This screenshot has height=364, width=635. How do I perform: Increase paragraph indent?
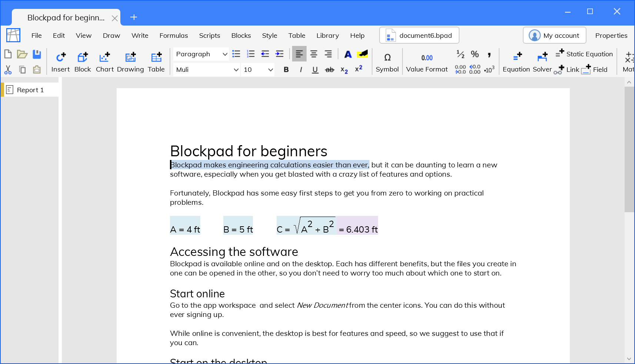(x=280, y=54)
